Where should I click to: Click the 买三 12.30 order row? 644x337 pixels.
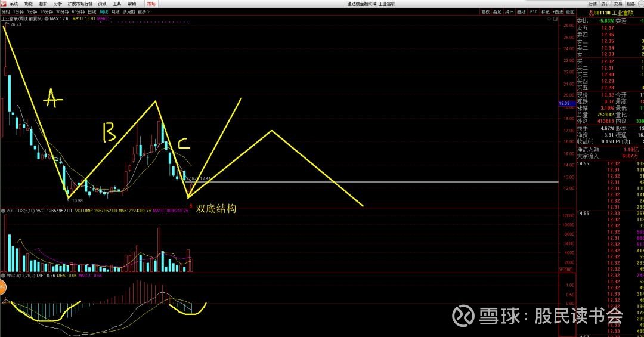(x=610, y=75)
